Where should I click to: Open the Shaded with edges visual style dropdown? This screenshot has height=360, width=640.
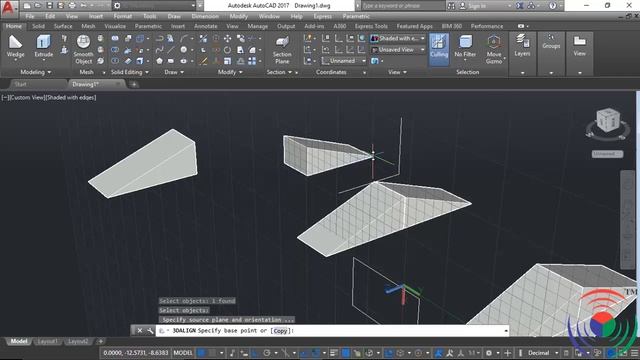click(x=398, y=38)
